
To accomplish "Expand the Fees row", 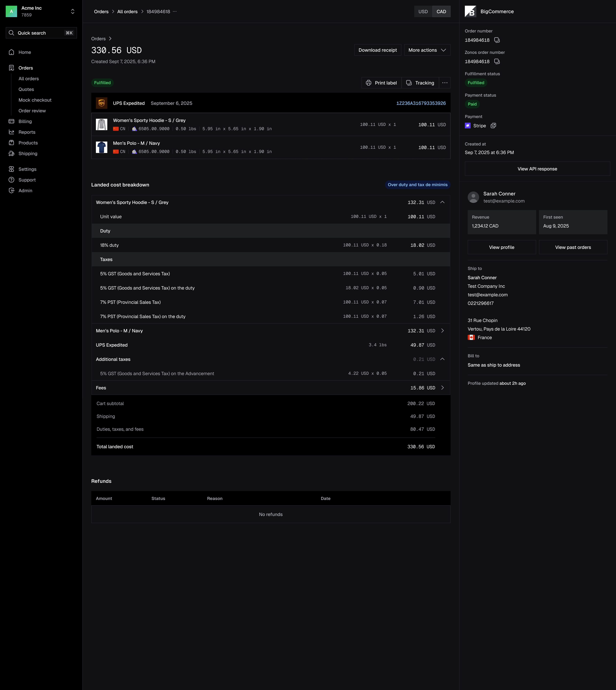I will tap(442, 388).
